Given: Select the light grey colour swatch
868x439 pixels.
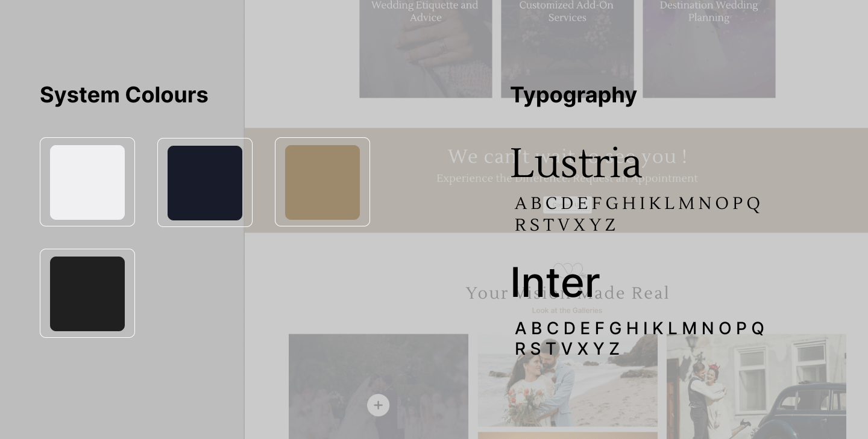Looking at the screenshot, I should 87,182.
